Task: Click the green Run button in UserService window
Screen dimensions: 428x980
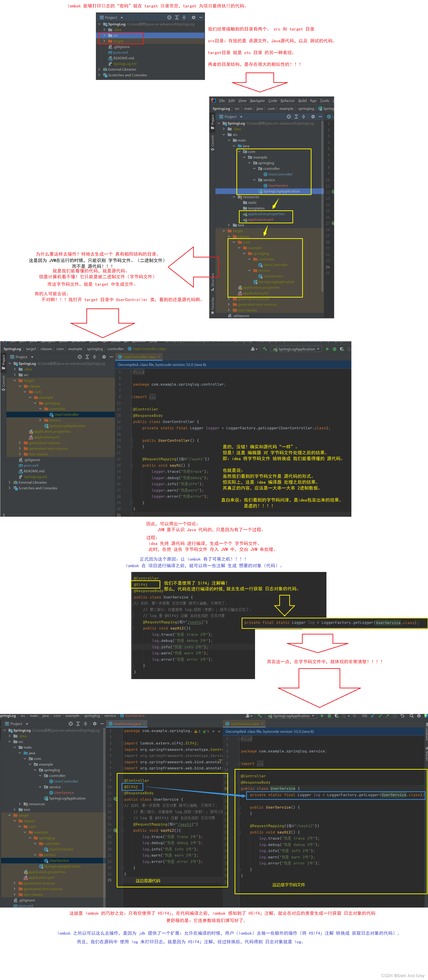Action: [322, 716]
